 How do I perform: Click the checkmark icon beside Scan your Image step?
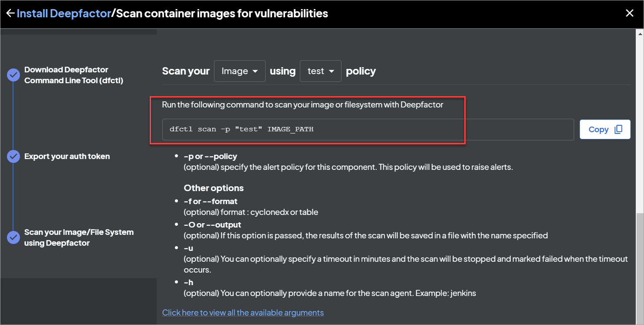[x=13, y=237]
